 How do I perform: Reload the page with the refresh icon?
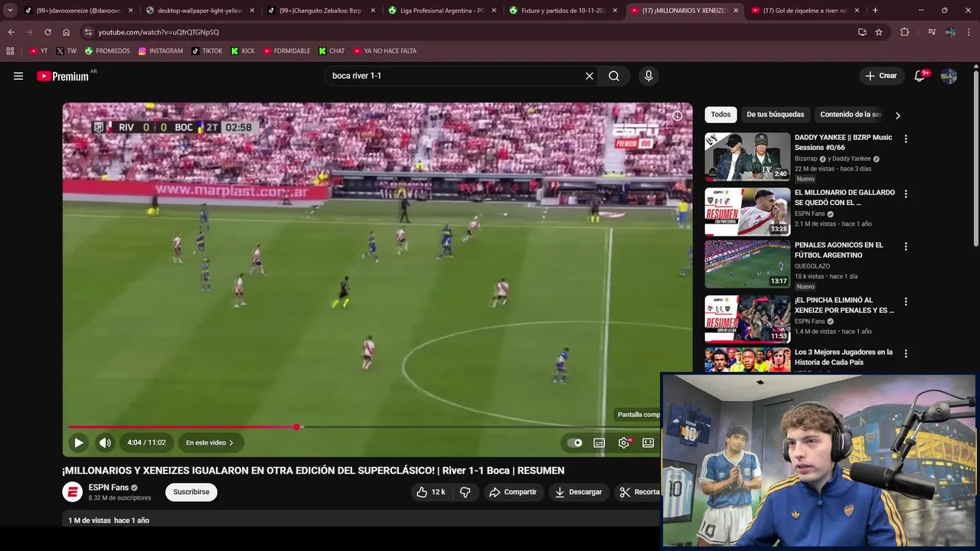point(47,32)
